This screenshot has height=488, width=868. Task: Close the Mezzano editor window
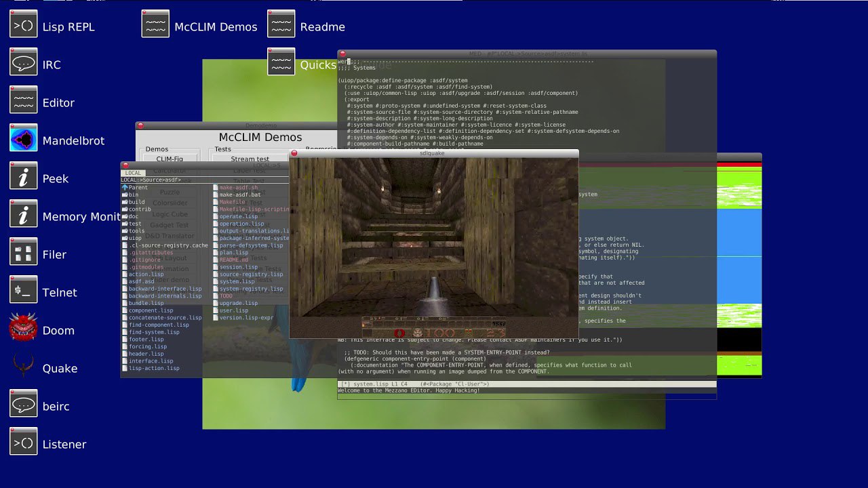pyautogui.click(x=342, y=53)
